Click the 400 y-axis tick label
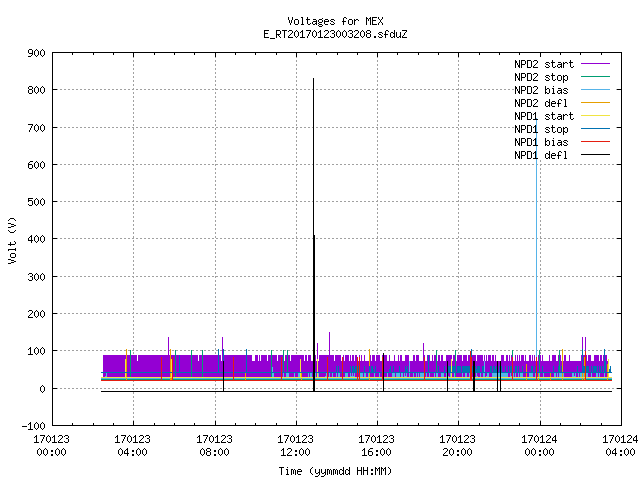 36,239
